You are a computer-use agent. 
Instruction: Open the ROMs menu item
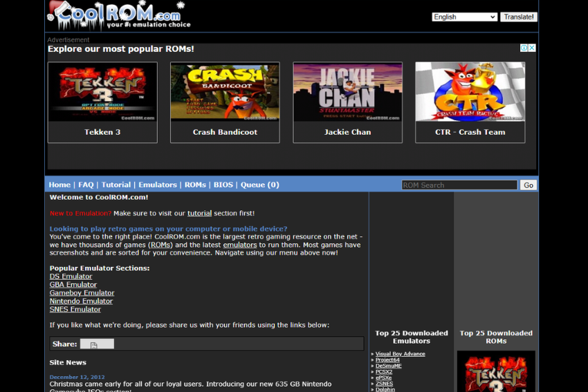195,185
